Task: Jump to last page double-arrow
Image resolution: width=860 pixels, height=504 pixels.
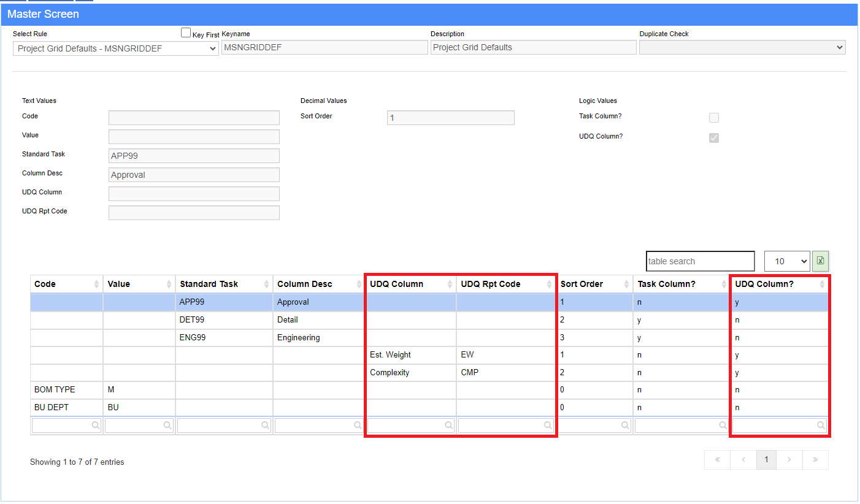Action: (x=815, y=460)
